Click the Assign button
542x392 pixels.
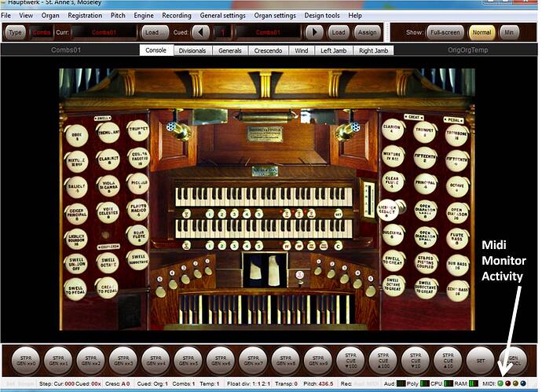tap(367, 32)
